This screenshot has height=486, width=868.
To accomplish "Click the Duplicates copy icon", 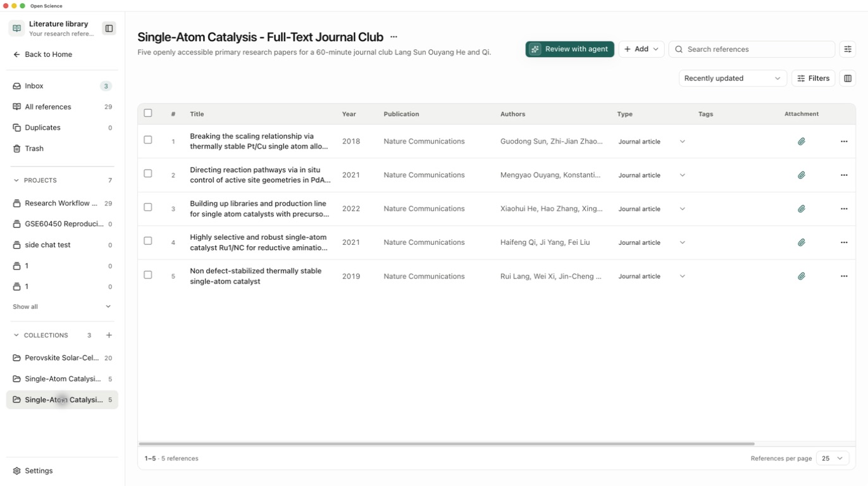I will pyautogui.click(x=17, y=128).
